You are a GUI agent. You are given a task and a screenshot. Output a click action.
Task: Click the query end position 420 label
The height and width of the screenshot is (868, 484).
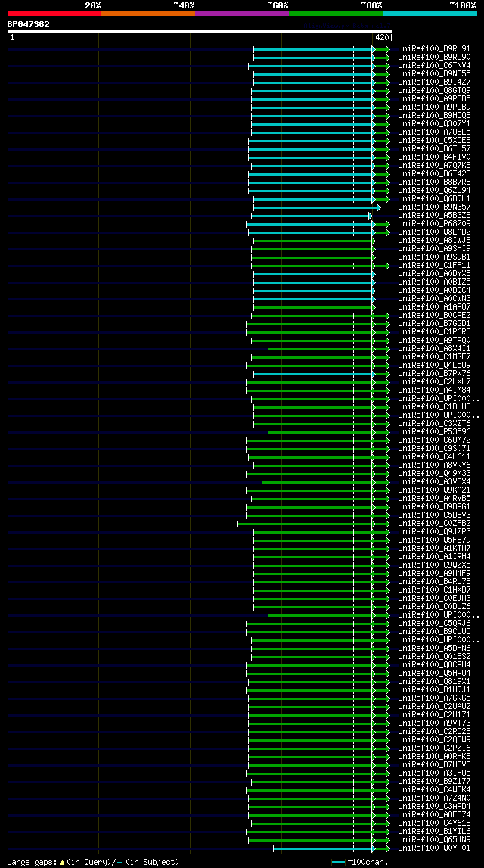point(382,38)
